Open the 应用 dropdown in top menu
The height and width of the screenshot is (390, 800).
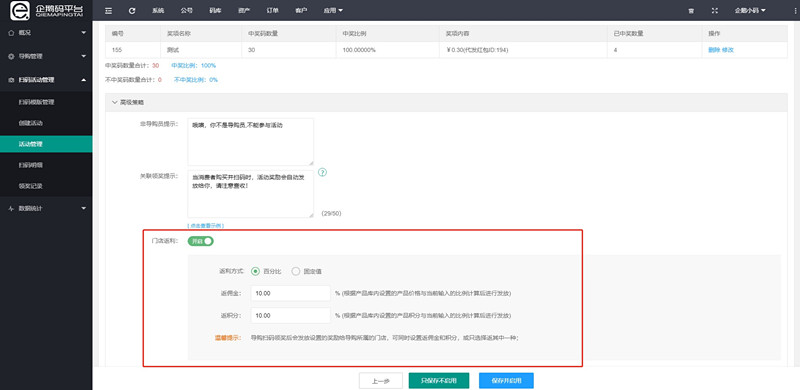pyautogui.click(x=333, y=10)
